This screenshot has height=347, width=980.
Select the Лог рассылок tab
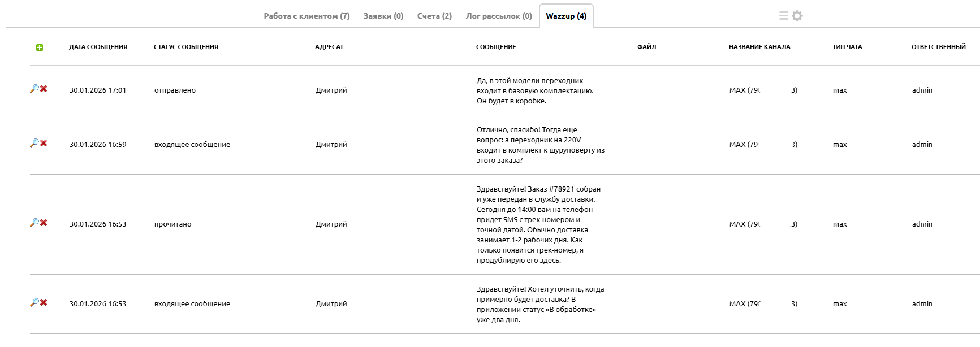499,16
